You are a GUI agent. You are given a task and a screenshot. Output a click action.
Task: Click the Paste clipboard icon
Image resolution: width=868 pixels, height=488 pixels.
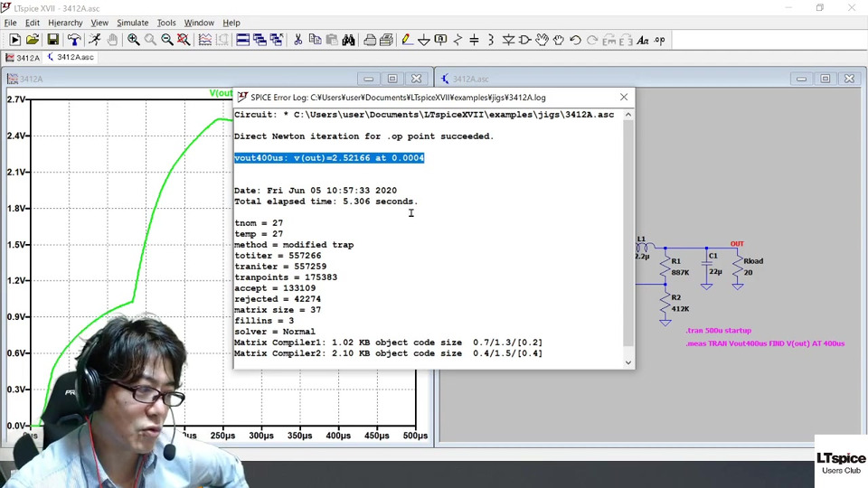pyautogui.click(x=332, y=40)
